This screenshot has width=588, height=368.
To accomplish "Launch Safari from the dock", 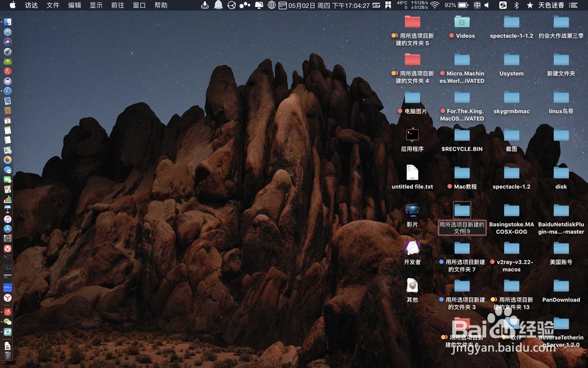I will tap(8, 91).
